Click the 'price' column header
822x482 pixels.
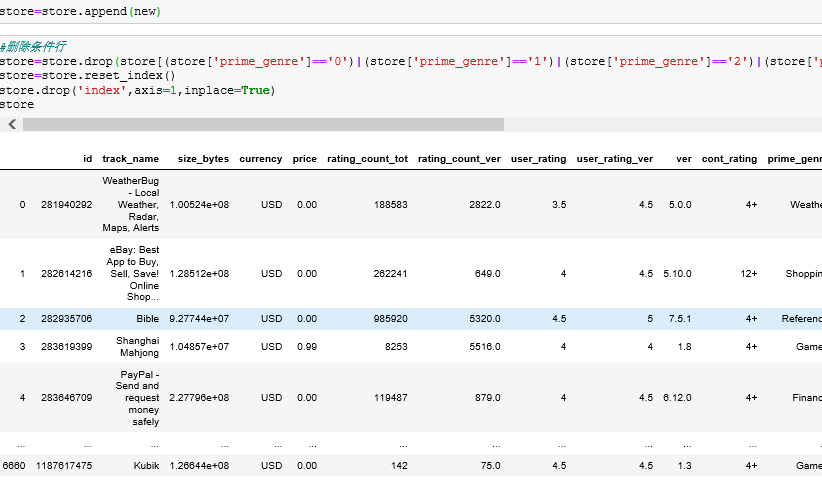tap(305, 159)
